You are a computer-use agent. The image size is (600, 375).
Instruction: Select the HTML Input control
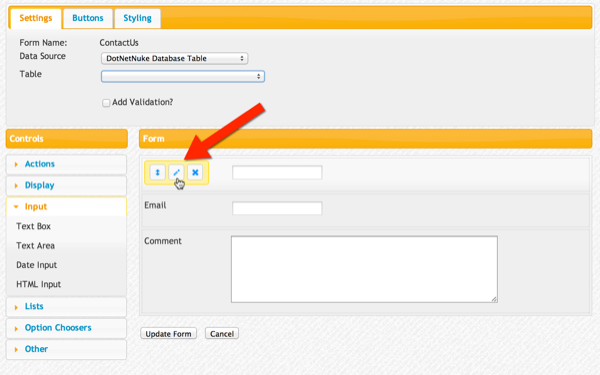click(x=38, y=284)
